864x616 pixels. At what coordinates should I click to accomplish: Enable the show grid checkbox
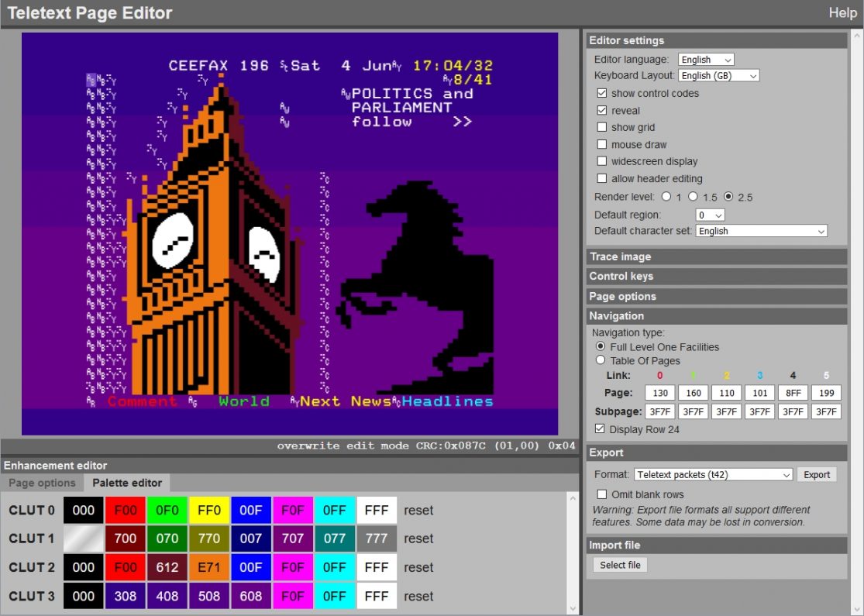tap(602, 127)
